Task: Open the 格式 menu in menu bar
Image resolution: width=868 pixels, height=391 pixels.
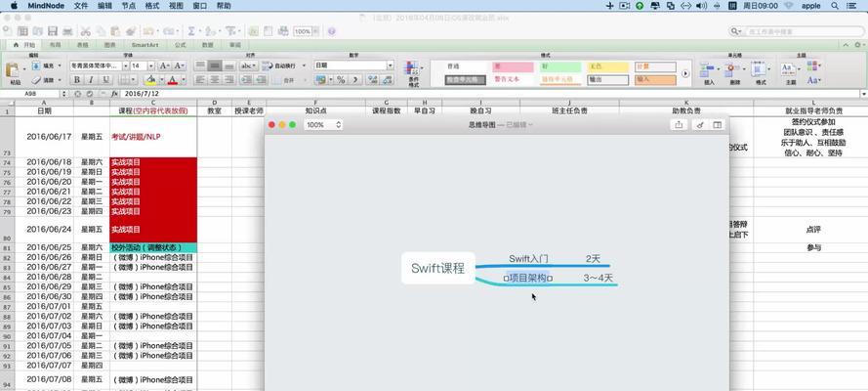Action: click(x=151, y=6)
